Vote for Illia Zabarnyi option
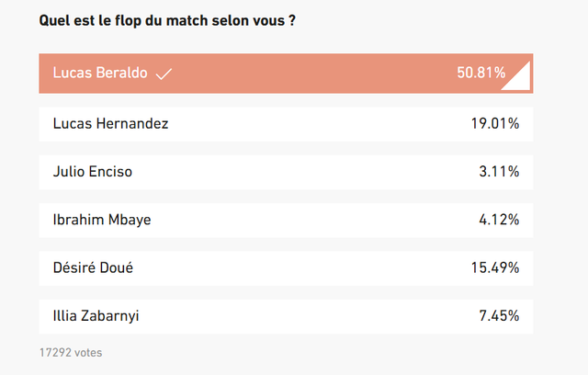The height and width of the screenshot is (375, 588). 285,316
